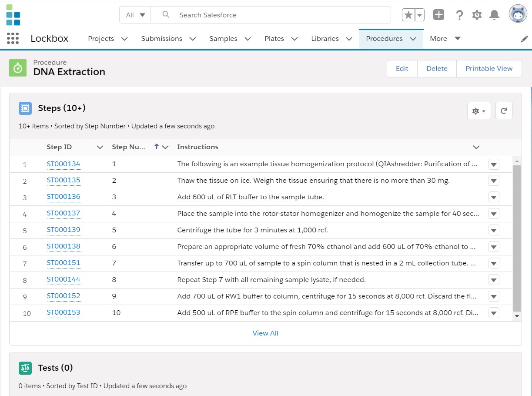Screen dimensions: 532x396
Task: Open Salesforce Setup gear icon
Action: pyautogui.click(x=477, y=15)
